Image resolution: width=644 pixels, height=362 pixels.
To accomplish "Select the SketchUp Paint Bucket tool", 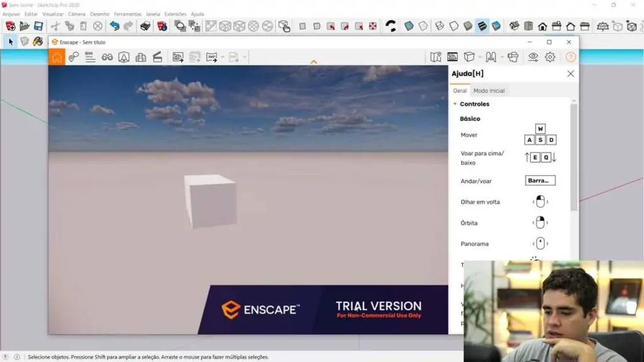I will [37, 43].
